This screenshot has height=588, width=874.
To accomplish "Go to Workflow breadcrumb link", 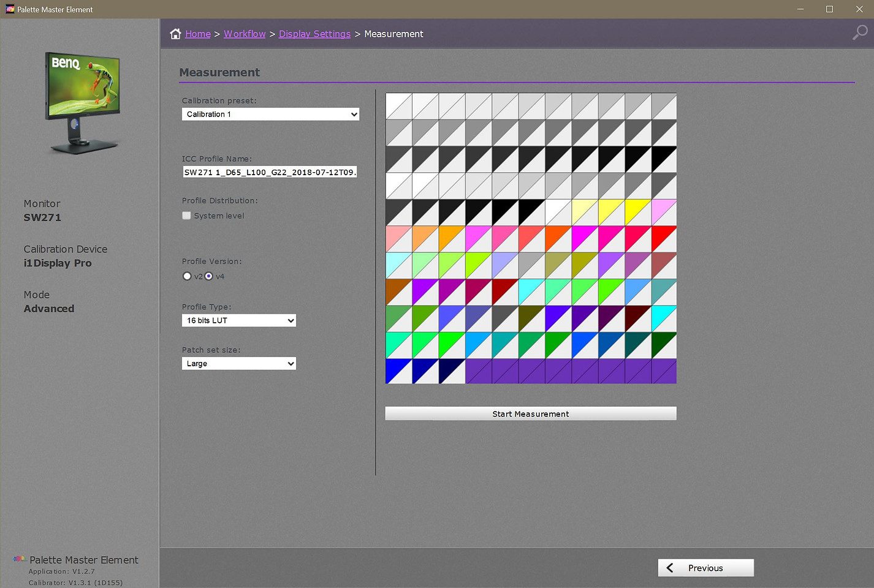I will [x=245, y=34].
